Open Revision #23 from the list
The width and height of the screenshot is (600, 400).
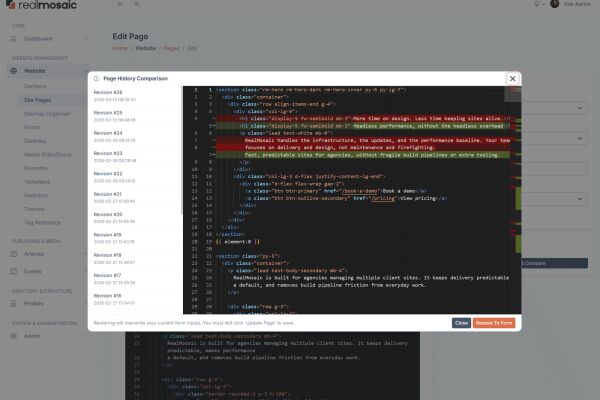(x=108, y=153)
